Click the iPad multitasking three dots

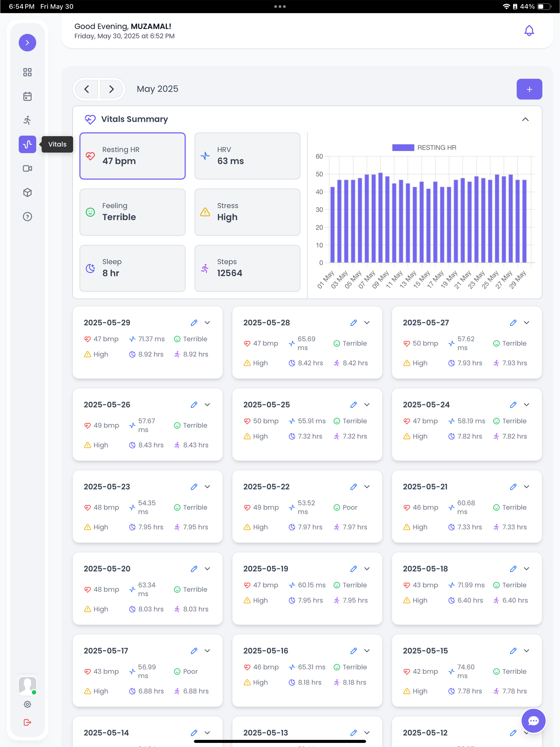[x=280, y=7]
